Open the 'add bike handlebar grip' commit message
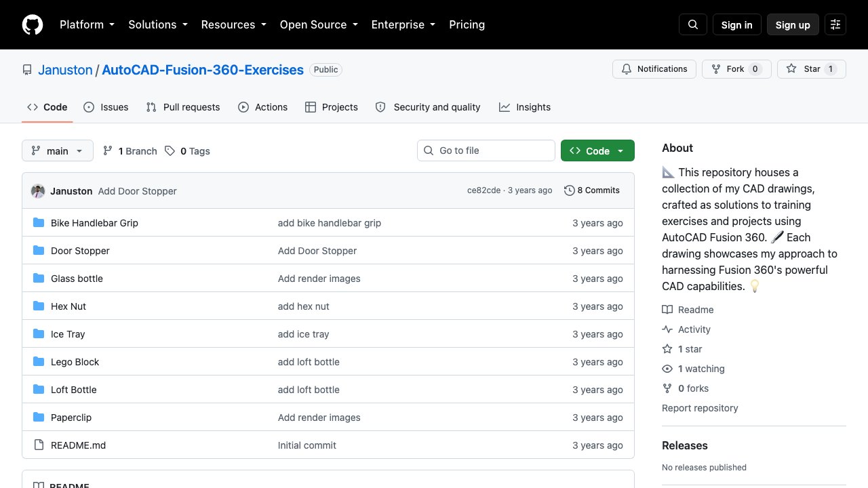Viewport: 868px width, 488px height. coord(330,223)
